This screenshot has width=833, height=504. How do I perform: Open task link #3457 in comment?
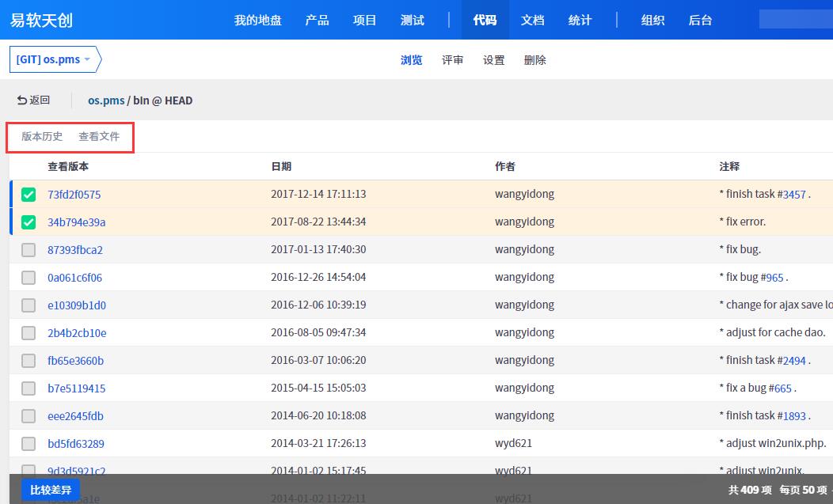click(793, 195)
